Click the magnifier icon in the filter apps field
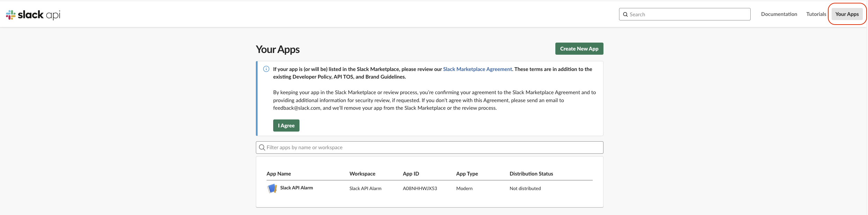The height and width of the screenshot is (215, 868). point(262,147)
